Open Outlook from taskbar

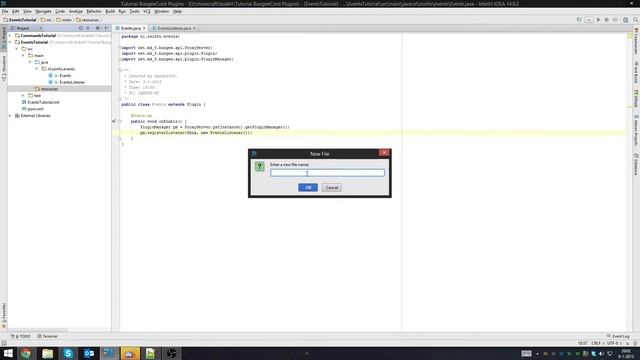pyautogui.click(x=89, y=353)
